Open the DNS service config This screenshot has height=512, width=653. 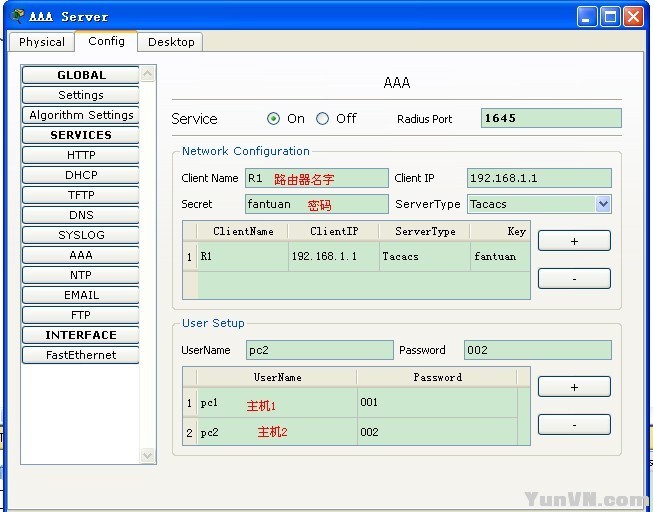81,215
